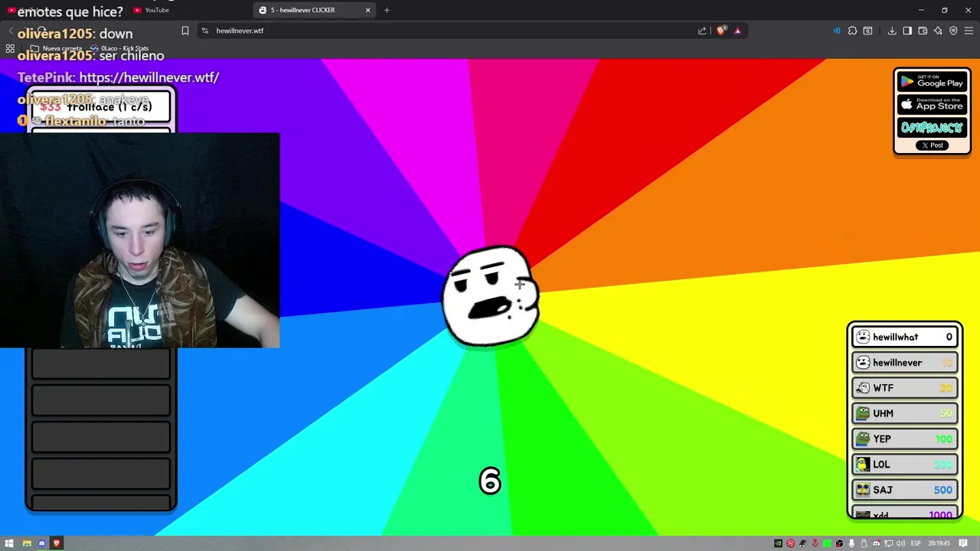This screenshot has width=980, height=551.
Task: Click the LOL emote icon in skin list
Action: 863,465
